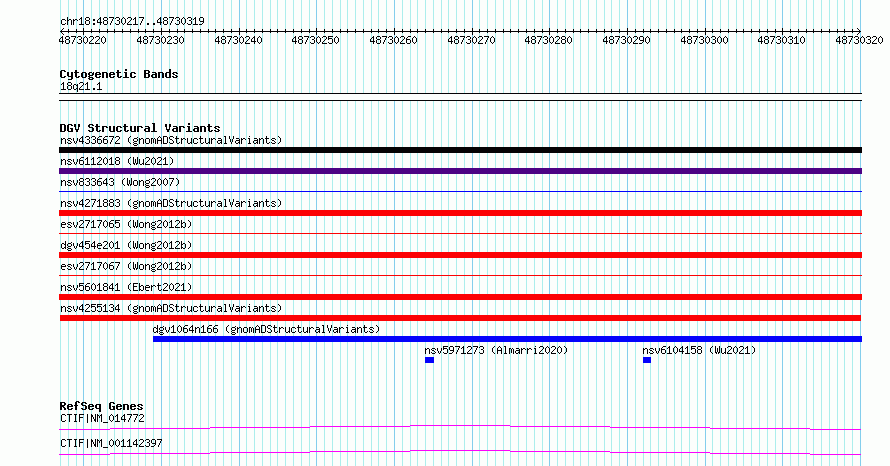Open the DGV Structural Variants track heading

tap(140, 128)
